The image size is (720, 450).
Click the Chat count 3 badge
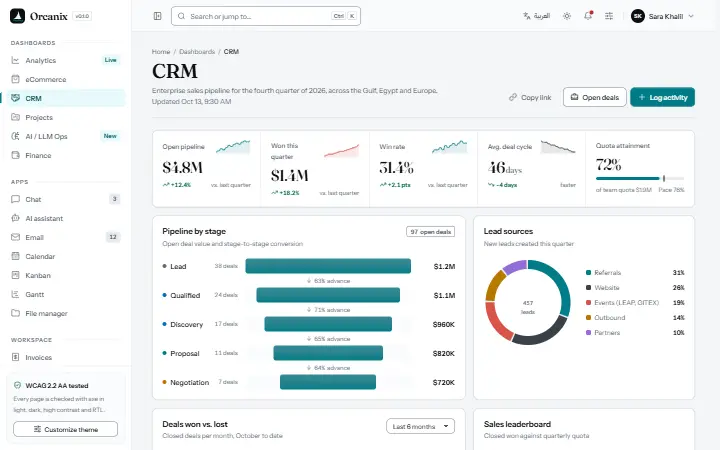point(115,199)
